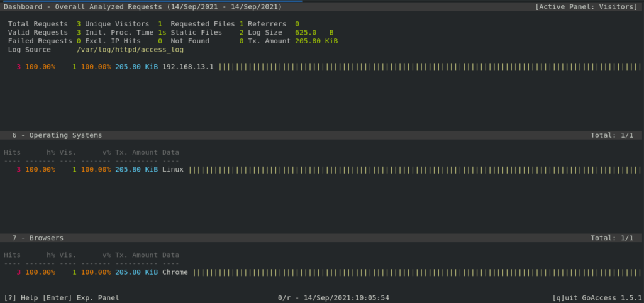The image size is (644, 303).
Task: Open the 7 - Browsers panel header
Action: pos(321,238)
